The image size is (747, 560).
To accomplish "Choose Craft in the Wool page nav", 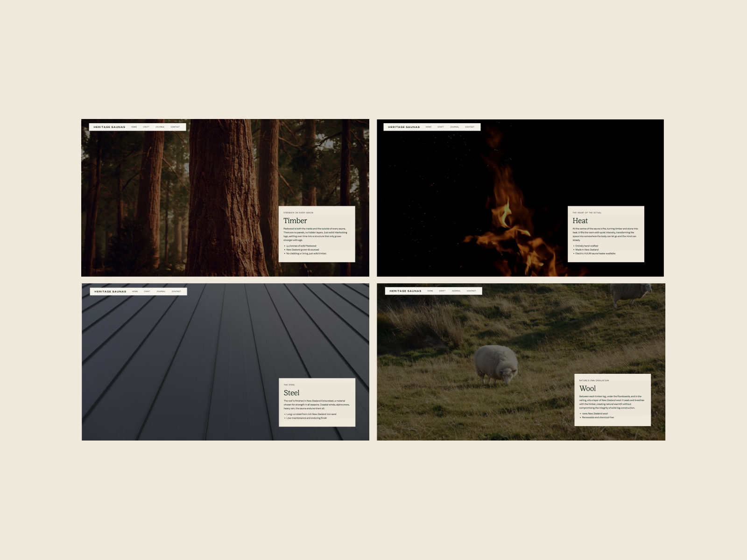I will tap(442, 291).
